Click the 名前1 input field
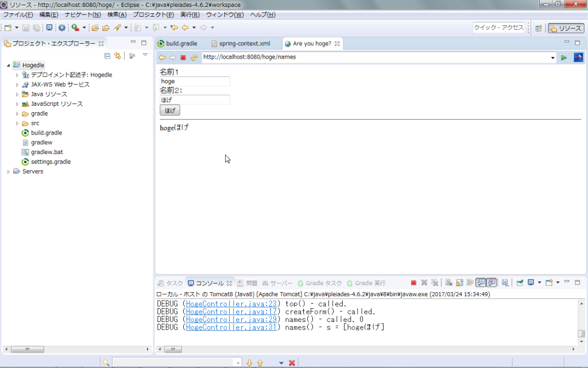 195,82
